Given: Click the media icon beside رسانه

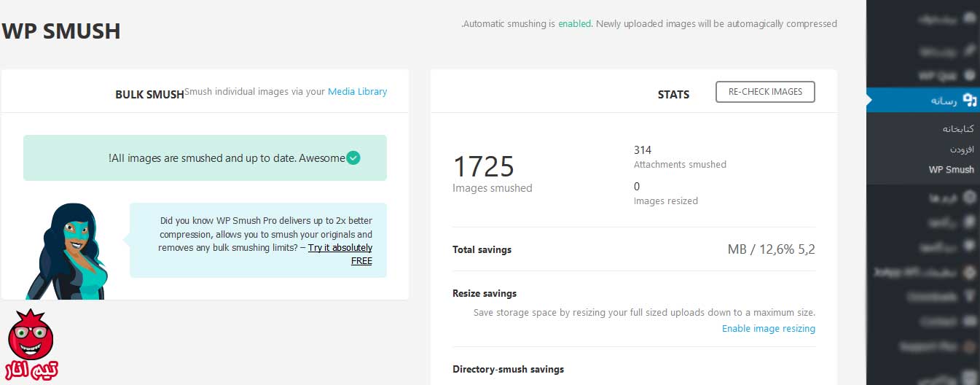Looking at the screenshot, I should 968,100.
